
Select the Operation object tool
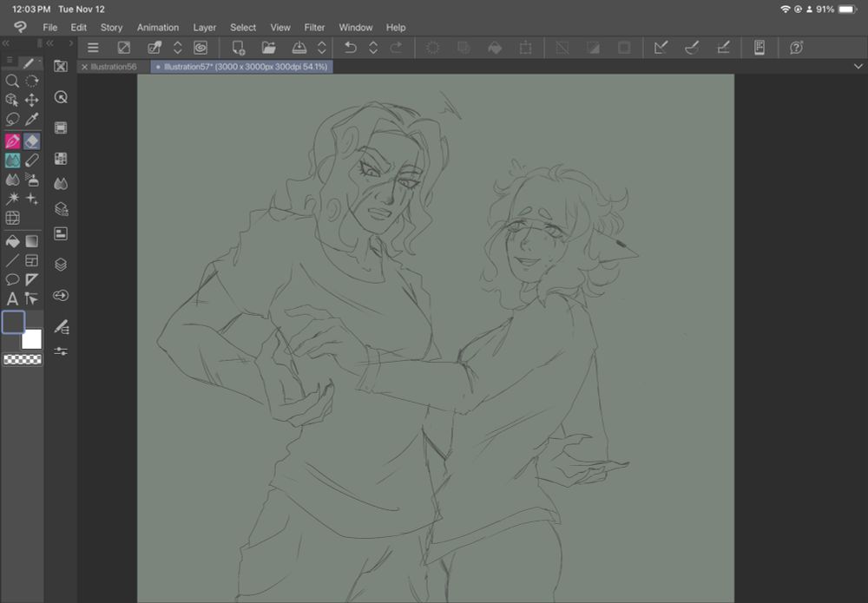pos(12,100)
